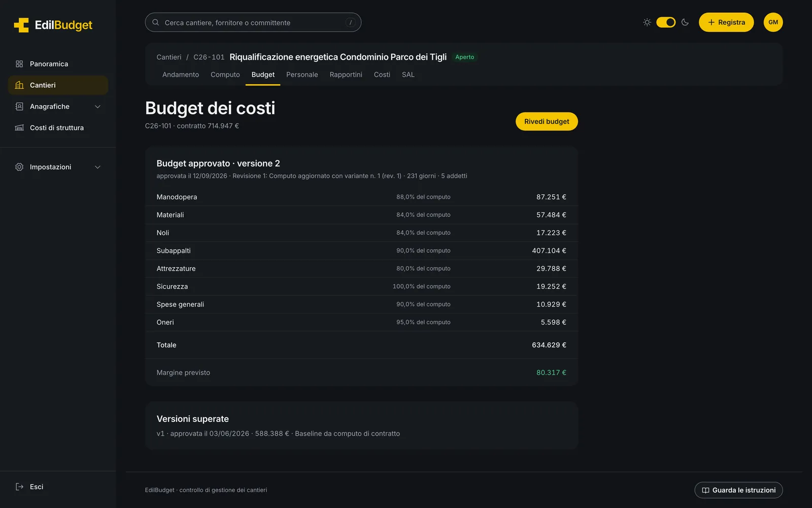Click the EdilBudget logo icon
812x508 pixels.
(21, 25)
